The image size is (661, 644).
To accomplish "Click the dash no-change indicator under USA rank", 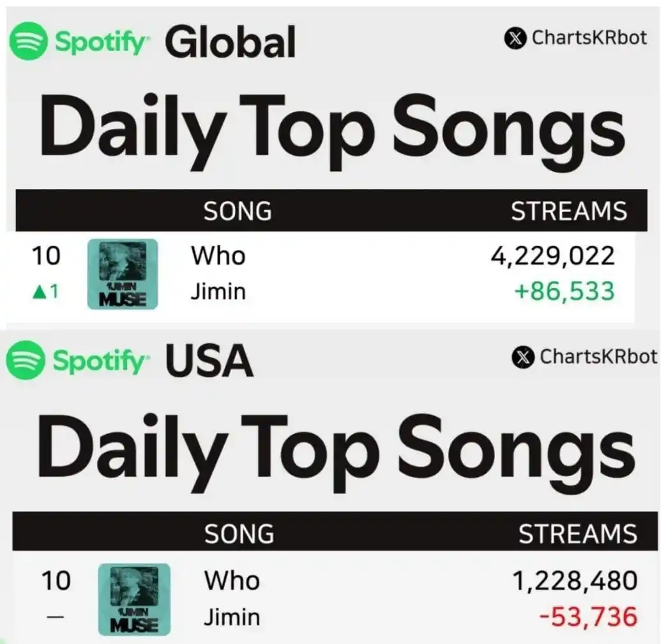I will 56,617.
